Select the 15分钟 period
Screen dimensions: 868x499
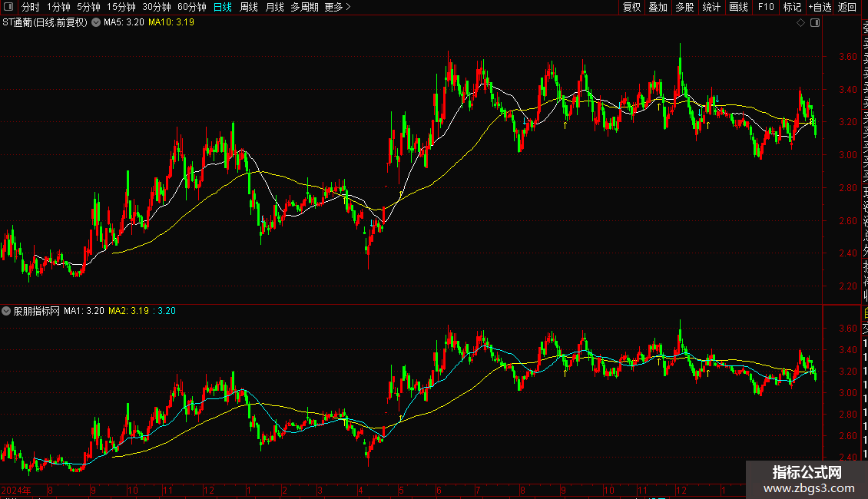[x=121, y=7]
